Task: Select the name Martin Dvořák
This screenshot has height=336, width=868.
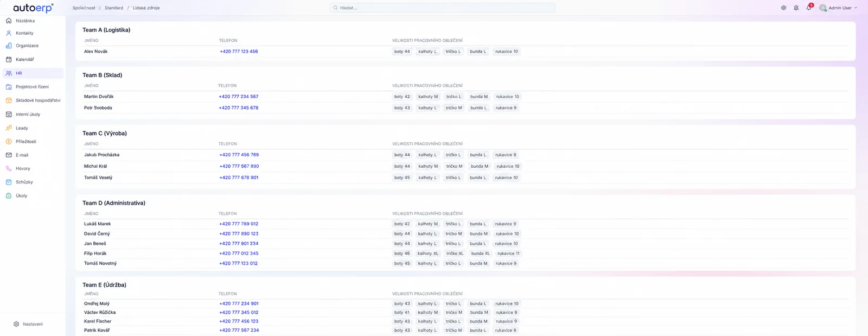Action: pyautogui.click(x=99, y=97)
